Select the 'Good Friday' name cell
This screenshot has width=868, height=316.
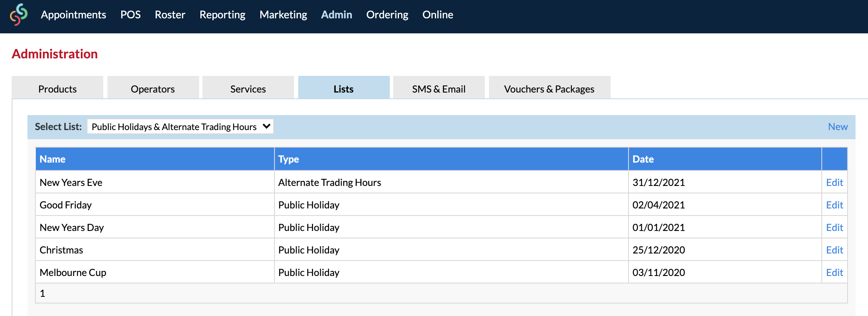155,205
